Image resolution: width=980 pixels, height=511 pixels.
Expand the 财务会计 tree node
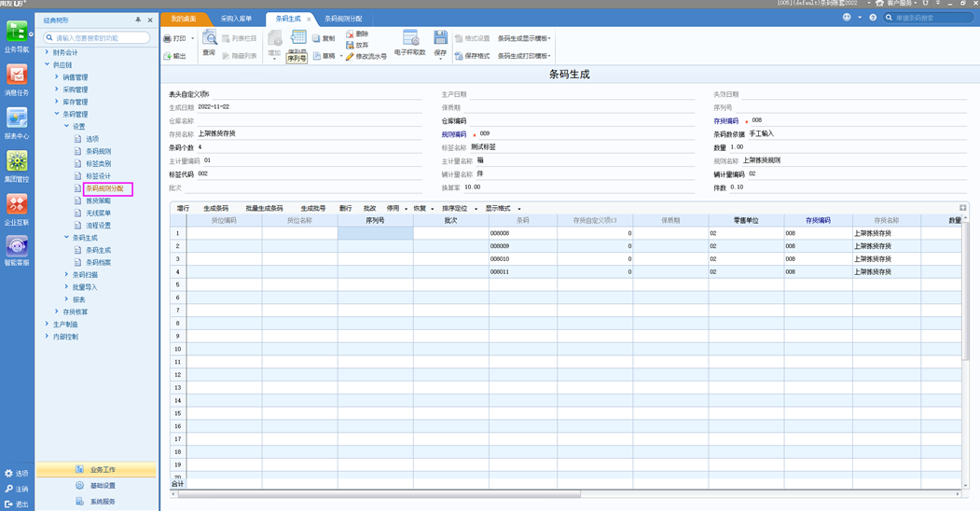pyautogui.click(x=47, y=52)
